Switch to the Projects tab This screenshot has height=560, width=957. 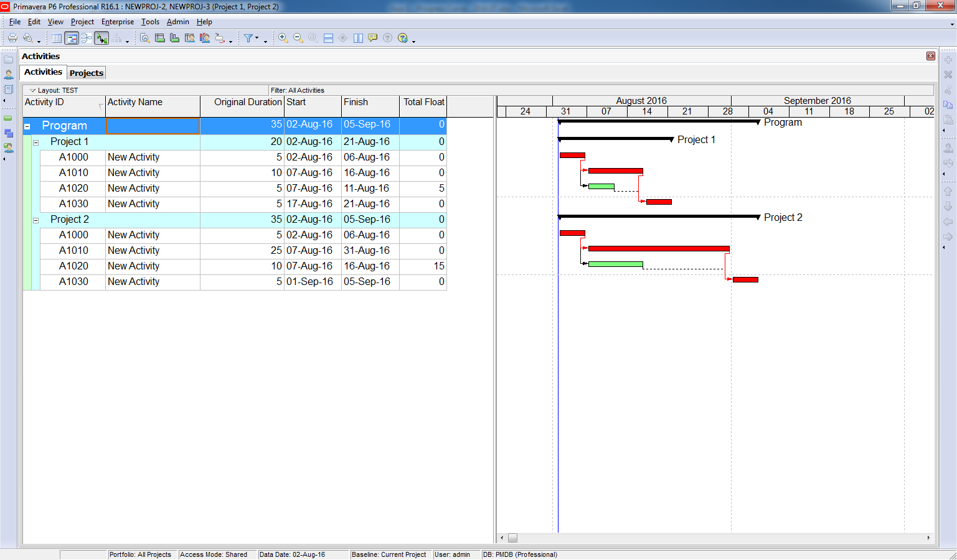point(86,73)
